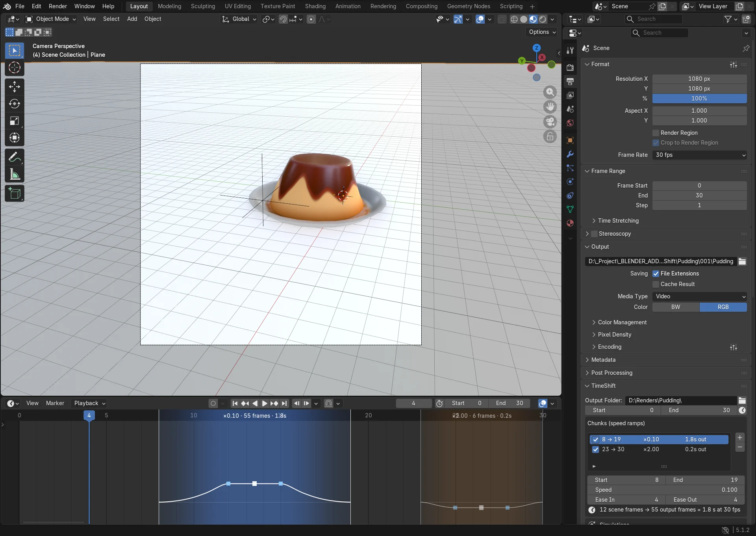Enable the Stereoscopy checkbox
Screen dimensions: 756x536
click(x=595, y=234)
